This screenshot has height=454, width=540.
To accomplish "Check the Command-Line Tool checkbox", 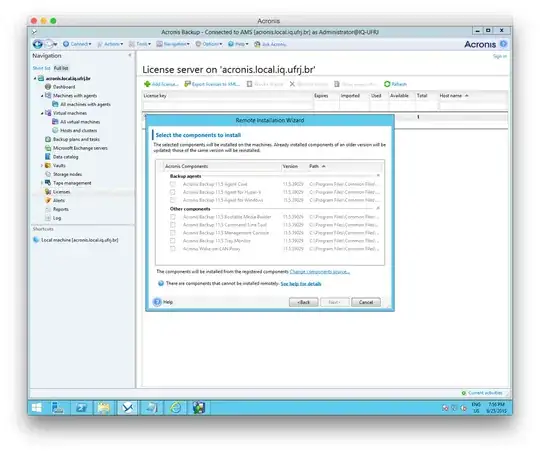I will click(x=173, y=225).
